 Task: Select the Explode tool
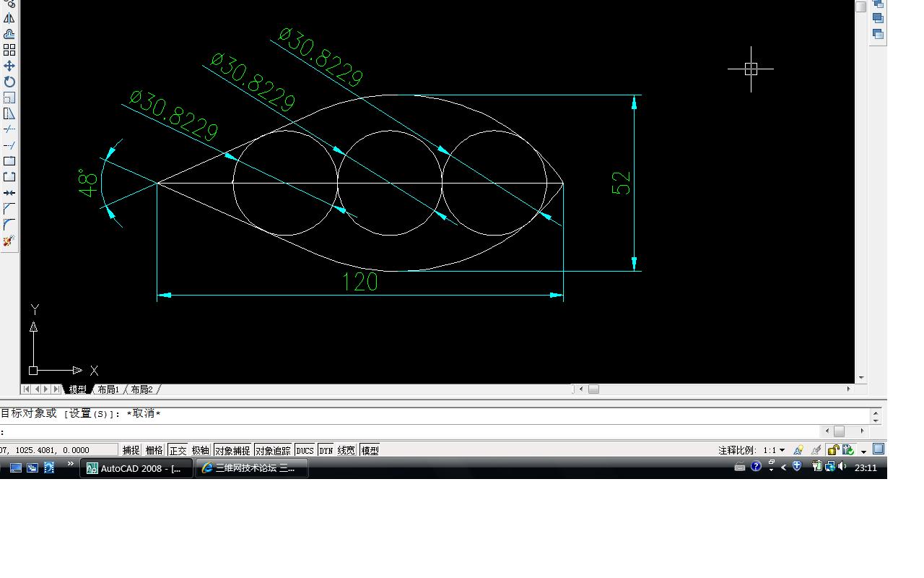tap(9, 241)
